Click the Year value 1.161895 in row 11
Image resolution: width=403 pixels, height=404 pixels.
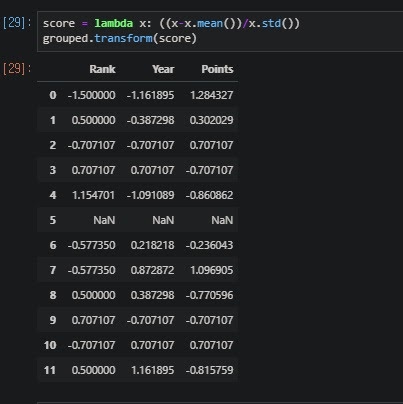click(153, 370)
